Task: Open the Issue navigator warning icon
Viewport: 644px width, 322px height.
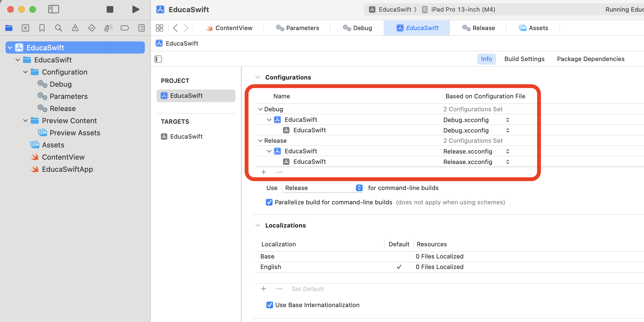Action: pyautogui.click(x=75, y=28)
